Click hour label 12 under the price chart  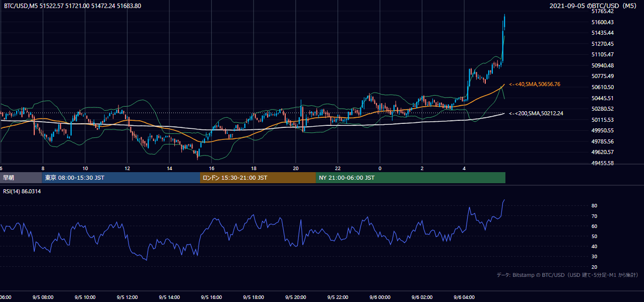pos(127,168)
